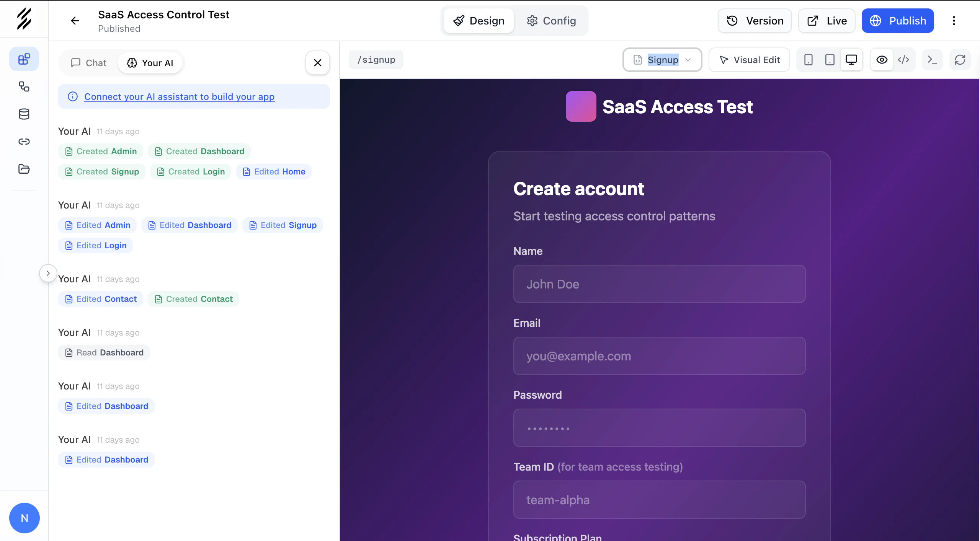Expand the collapsed sidebar chevron
This screenshot has width=980, height=541.
click(x=48, y=273)
